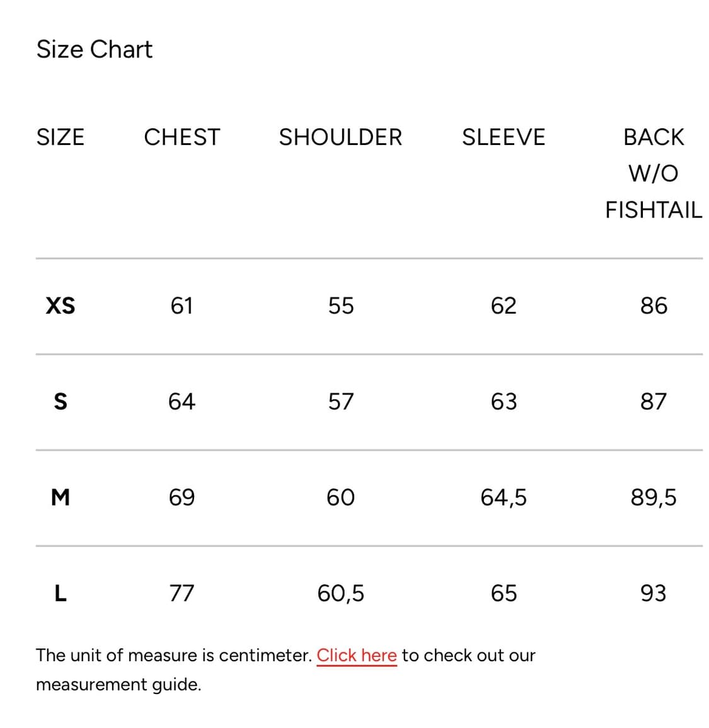The width and height of the screenshot is (709, 728).
Task: Click the M sleeve value 64,5
Action: coord(503,497)
